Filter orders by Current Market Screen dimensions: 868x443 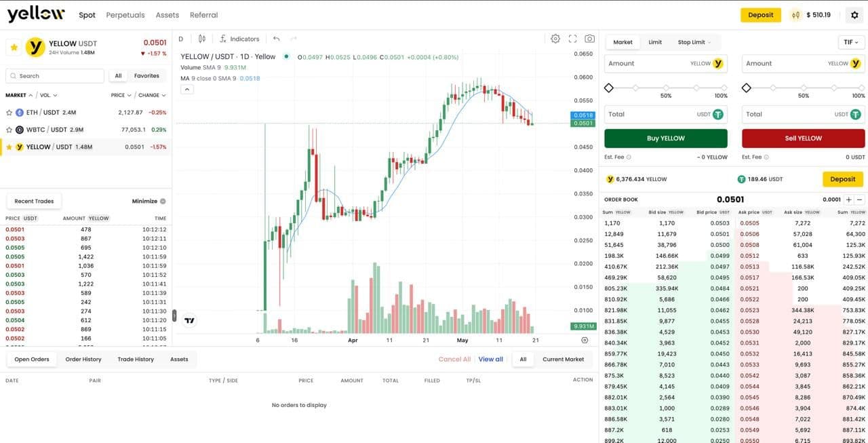[563, 359]
